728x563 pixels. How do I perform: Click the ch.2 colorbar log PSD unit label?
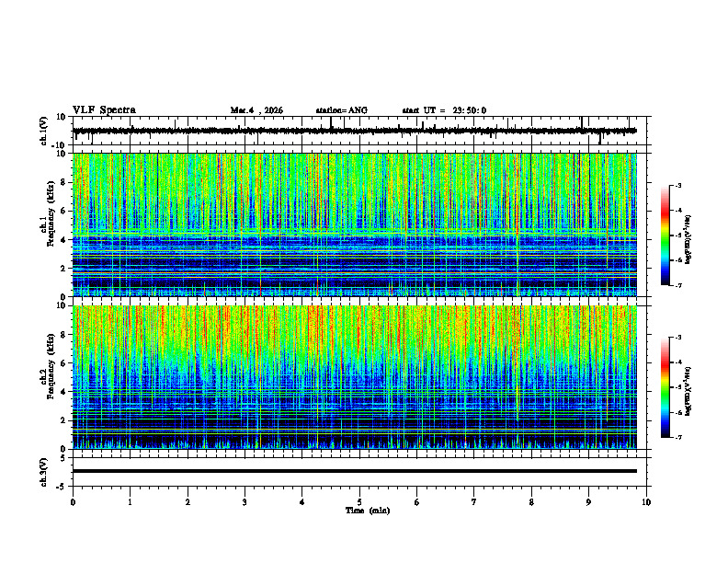click(688, 390)
